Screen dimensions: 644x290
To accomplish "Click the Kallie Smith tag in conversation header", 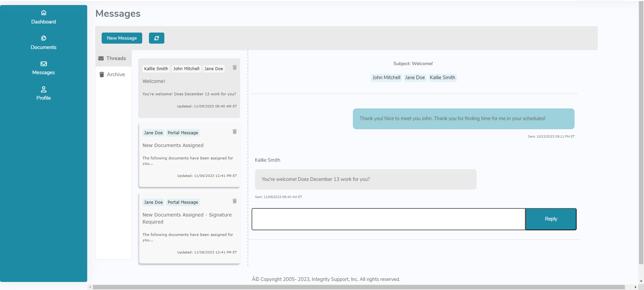I will click(x=442, y=78).
